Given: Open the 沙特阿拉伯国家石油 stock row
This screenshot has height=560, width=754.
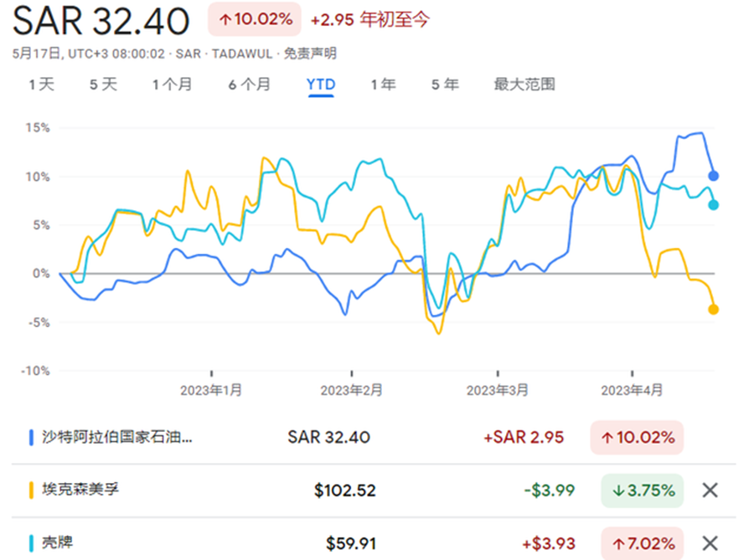Looking at the screenshot, I should point(117,437).
